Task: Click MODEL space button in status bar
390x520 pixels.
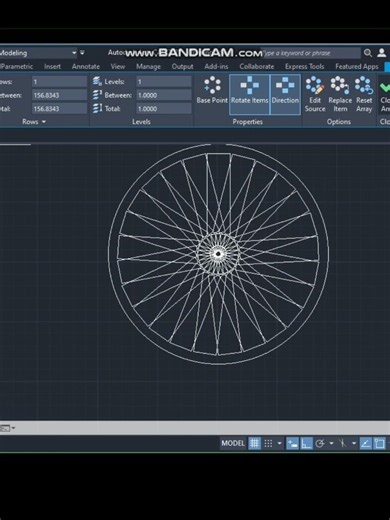Action: click(x=233, y=443)
